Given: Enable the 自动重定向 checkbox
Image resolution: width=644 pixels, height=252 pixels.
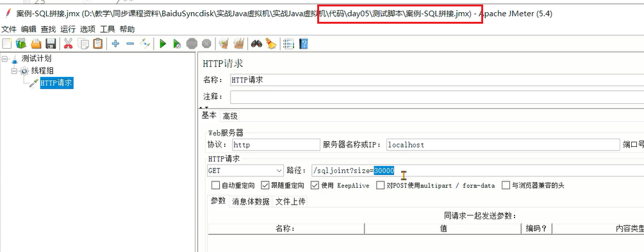Looking at the screenshot, I should [x=215, y=185].
